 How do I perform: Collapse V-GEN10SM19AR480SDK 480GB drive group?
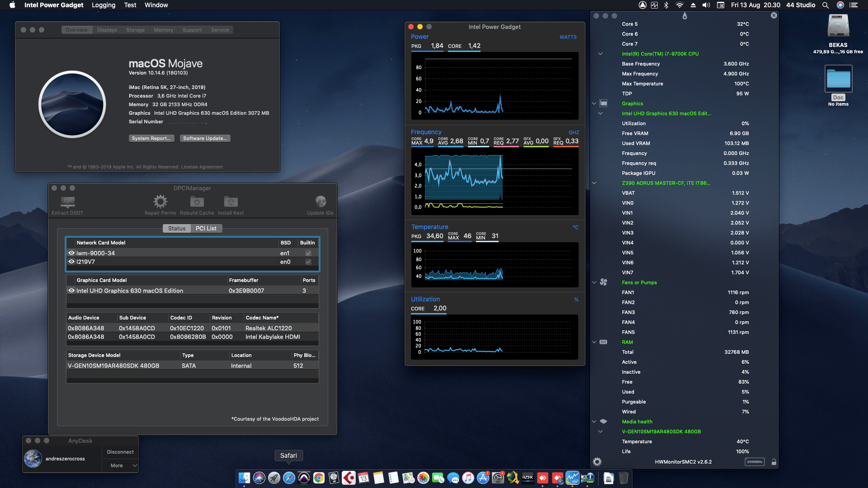[x=600, y=432]
